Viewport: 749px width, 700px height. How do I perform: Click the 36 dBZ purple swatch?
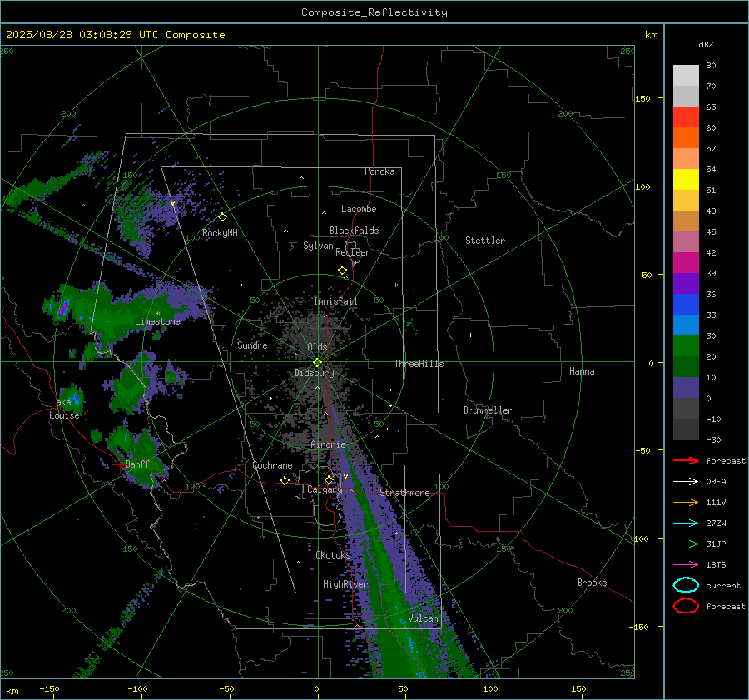[x=686, y=283]
